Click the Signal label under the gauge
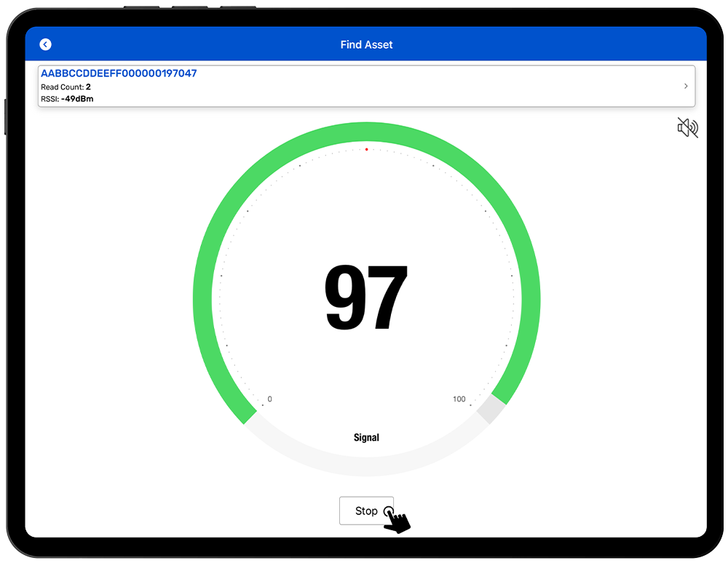 366,437
